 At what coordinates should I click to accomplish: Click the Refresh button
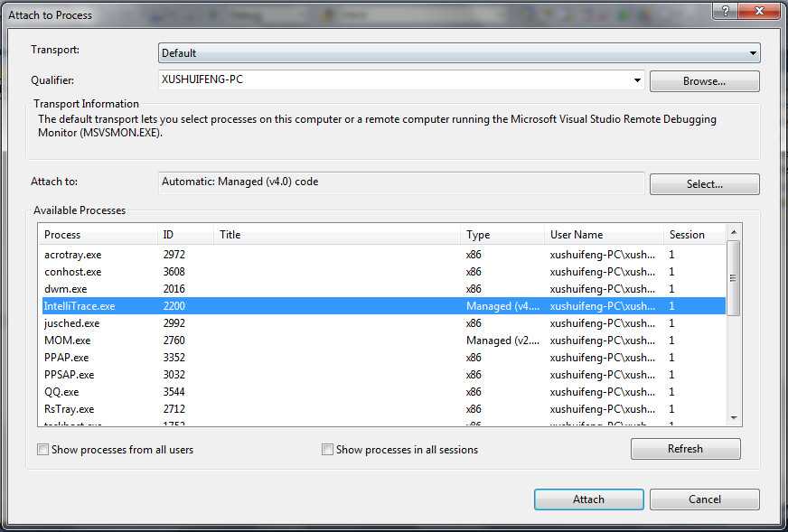(x=686, y=449)
